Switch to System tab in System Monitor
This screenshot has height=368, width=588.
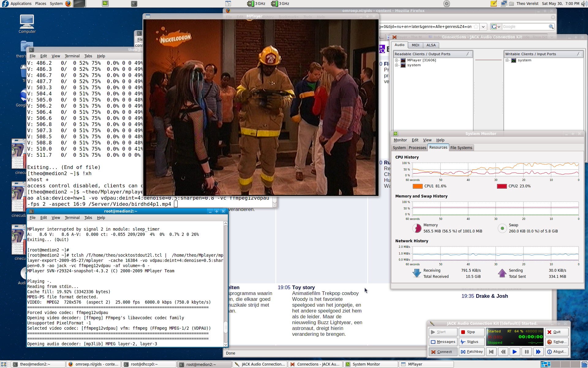click(399, 148)
